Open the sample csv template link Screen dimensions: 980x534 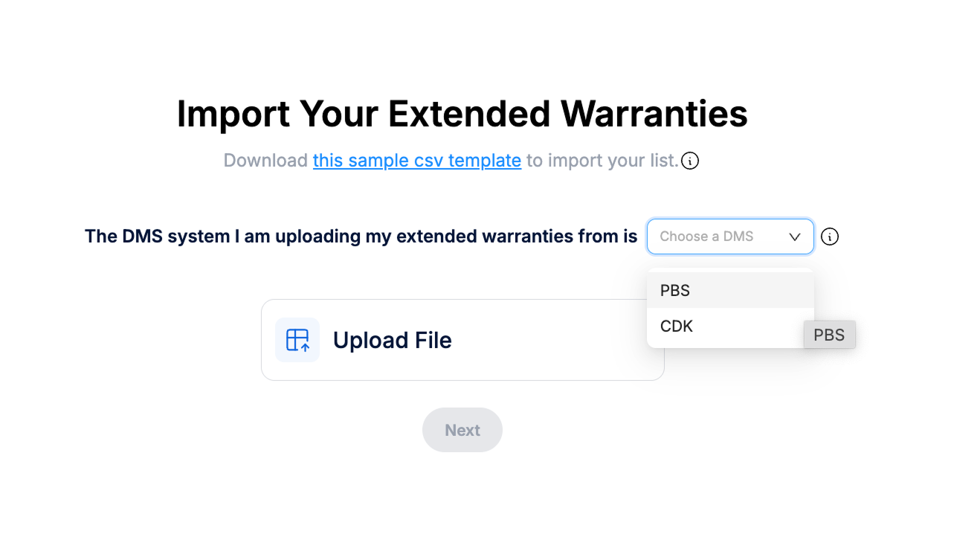pos(416,161)
